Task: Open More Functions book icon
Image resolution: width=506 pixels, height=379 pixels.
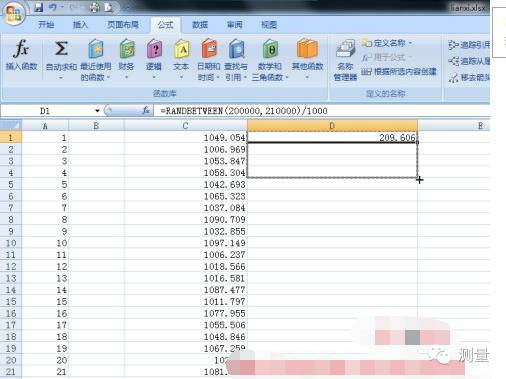Action: point(307,49)
